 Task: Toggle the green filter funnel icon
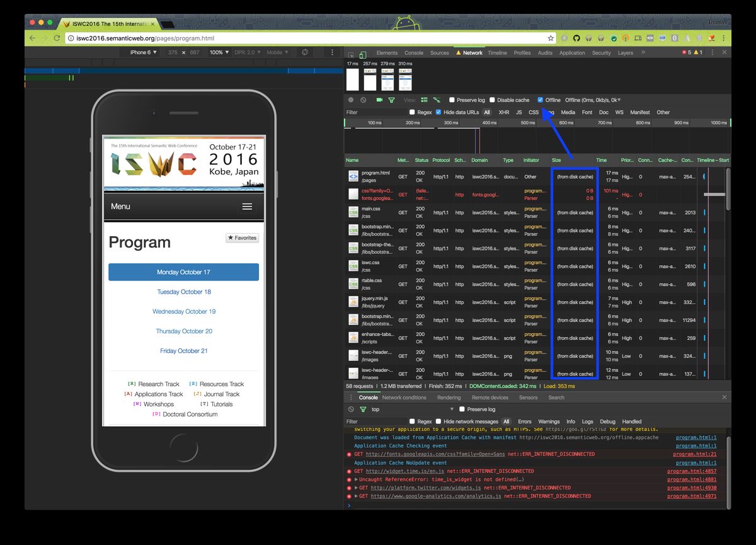pos(391,100)
